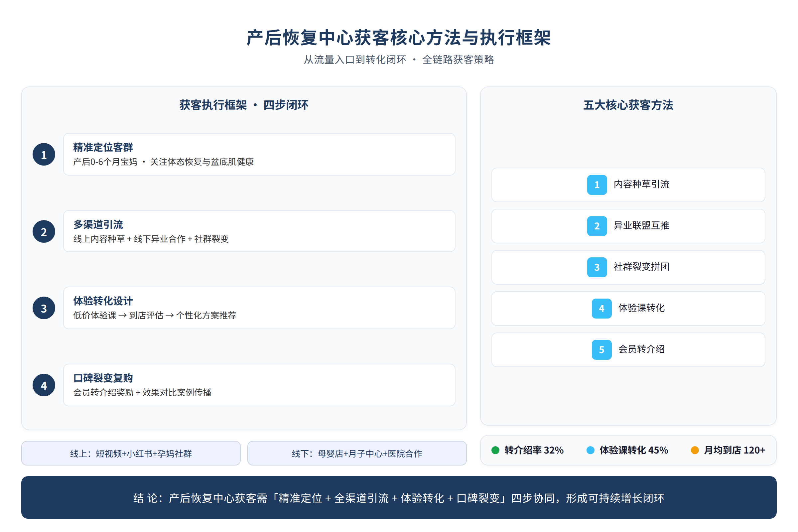
Task: Click the main title 产后恢复中心获客核心方法与执行框架
Action: tap(399, 37)
